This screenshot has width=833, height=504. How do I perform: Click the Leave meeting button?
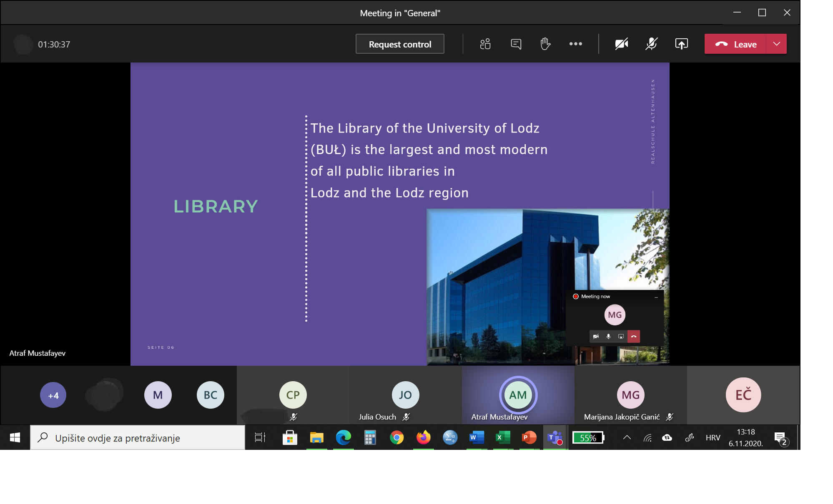pos(736,44)
